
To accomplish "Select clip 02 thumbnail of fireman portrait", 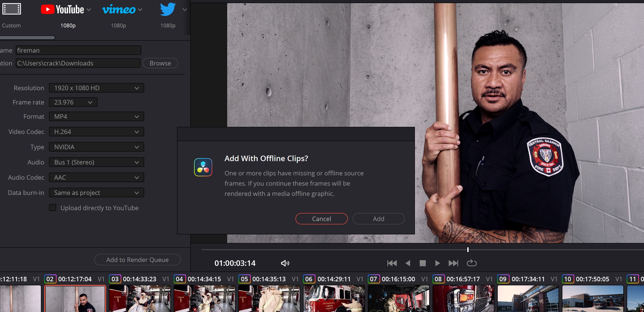I will pos(75,298).
